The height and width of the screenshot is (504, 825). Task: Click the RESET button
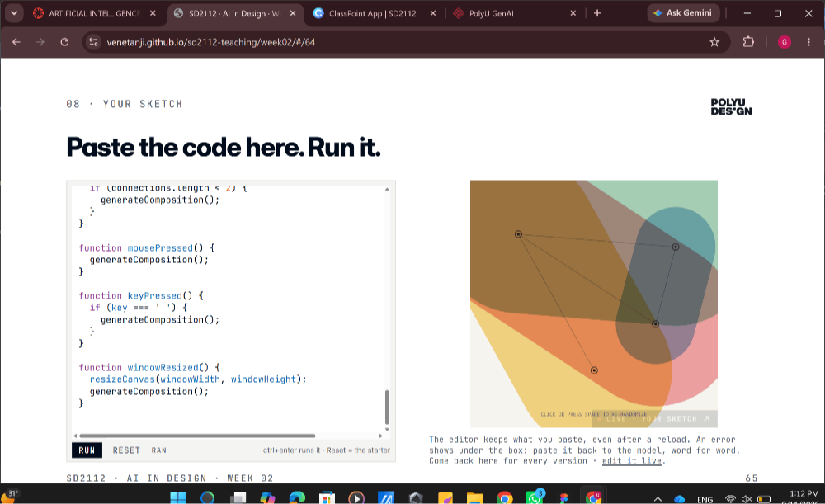click(126, 450)
